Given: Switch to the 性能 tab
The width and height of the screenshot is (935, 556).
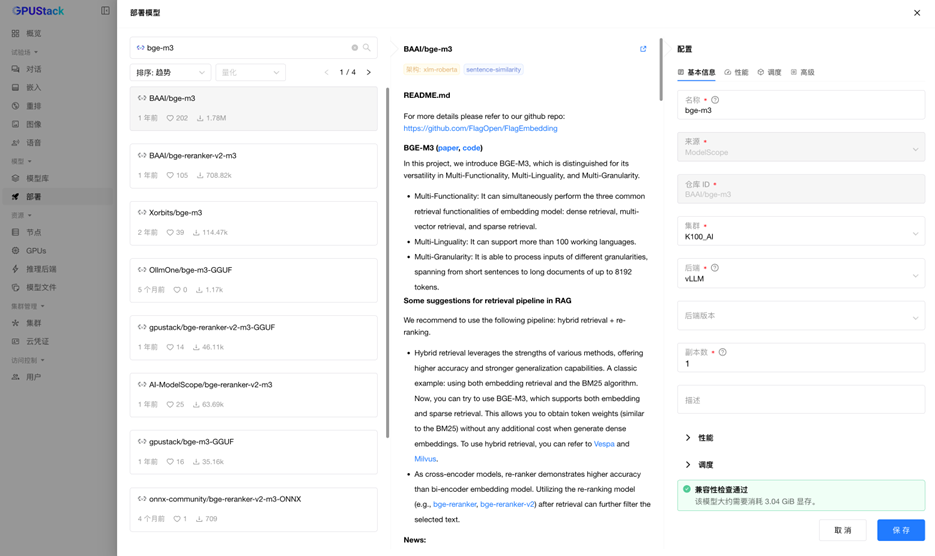Looking at the screenshot, I should (736, 72).
